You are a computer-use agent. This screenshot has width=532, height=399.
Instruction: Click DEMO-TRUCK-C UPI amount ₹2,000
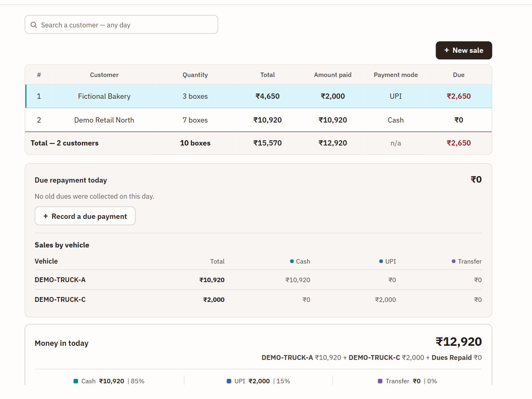click(385, 300)
